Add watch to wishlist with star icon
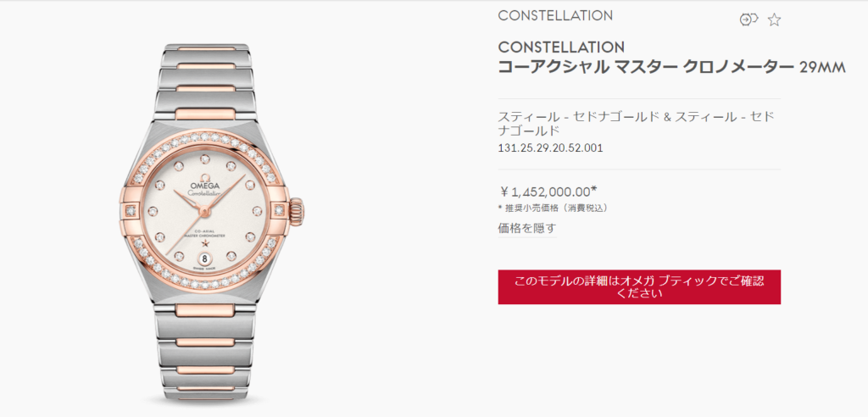Image resolution: width=868 pixels, height=417 pixels. [x=774, y=20]
